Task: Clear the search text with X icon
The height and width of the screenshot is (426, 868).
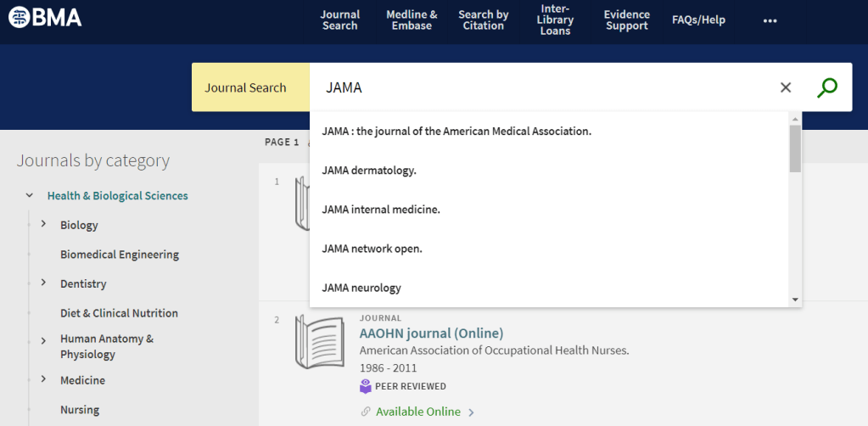Action: 786,87
